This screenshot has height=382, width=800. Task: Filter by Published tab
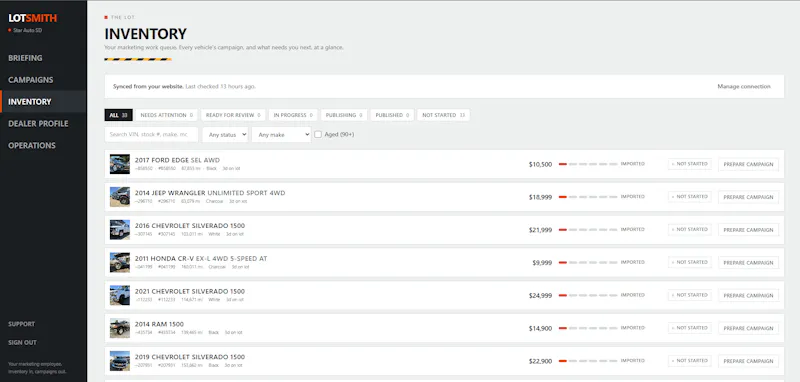tap(392, 115)
